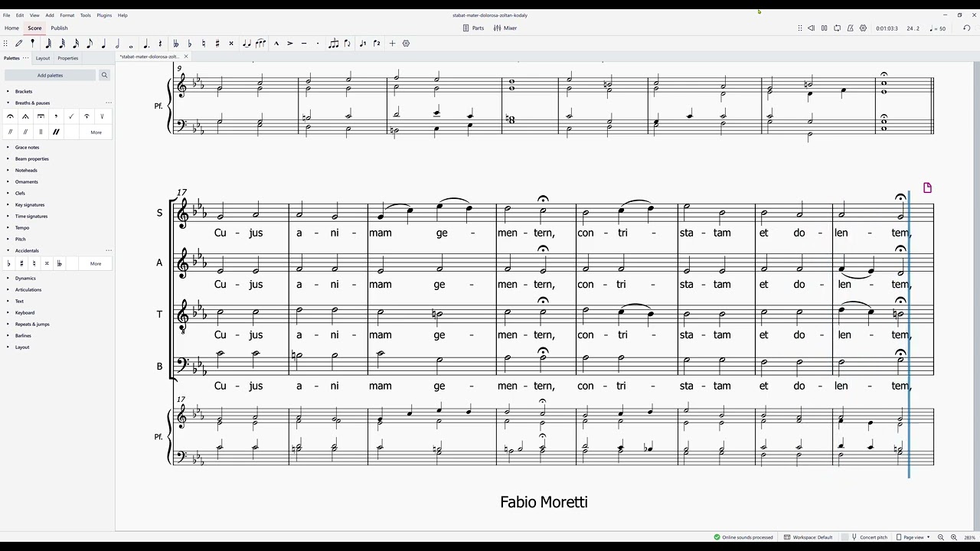980x551 pixels.
Task: Open the Page view dropdown
Action: pyautogui.click(x=913, y=537)
